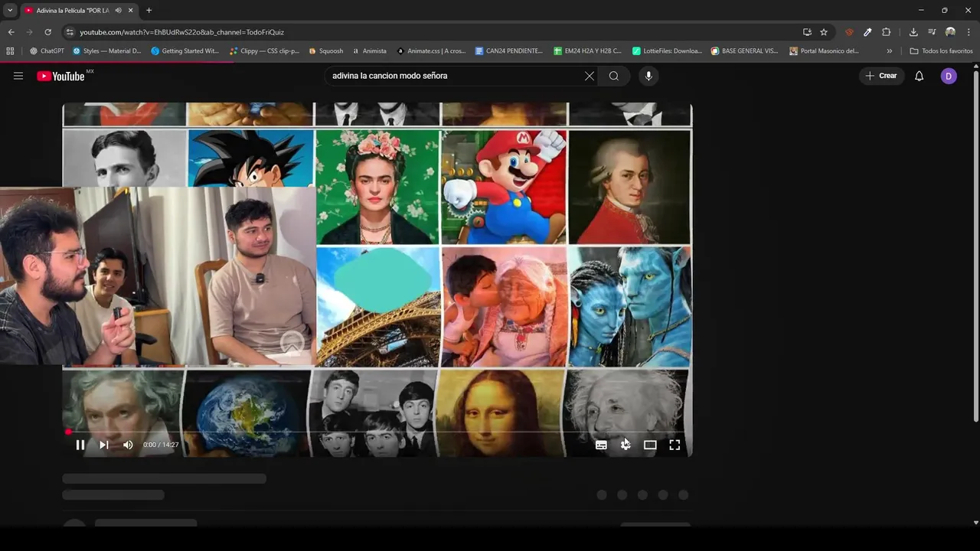The width and height of the screenshot is (980, 551).
Task: Skip to the next video
Action: [x=104, y=445]
